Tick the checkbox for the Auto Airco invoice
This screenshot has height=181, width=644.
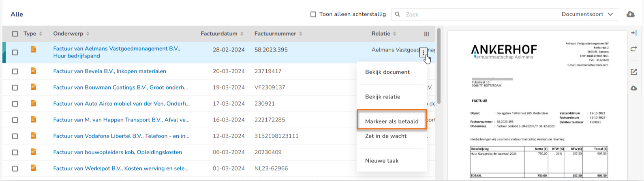pyautogui.click(x=15, y=104)
